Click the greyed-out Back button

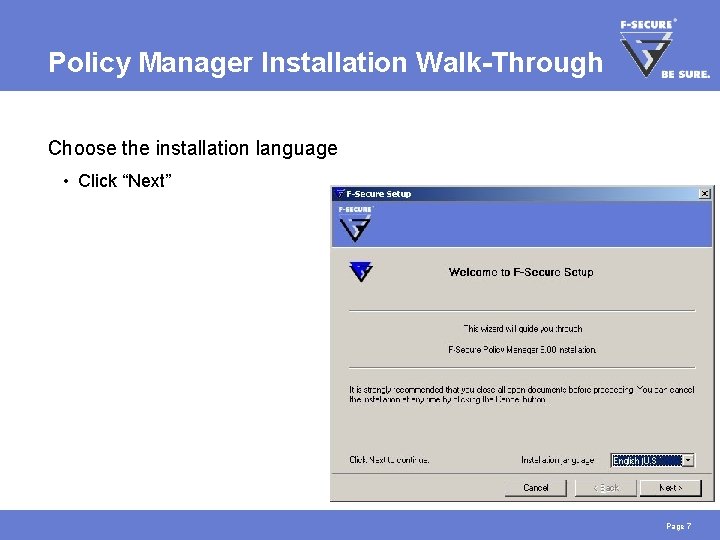point(606,488)
